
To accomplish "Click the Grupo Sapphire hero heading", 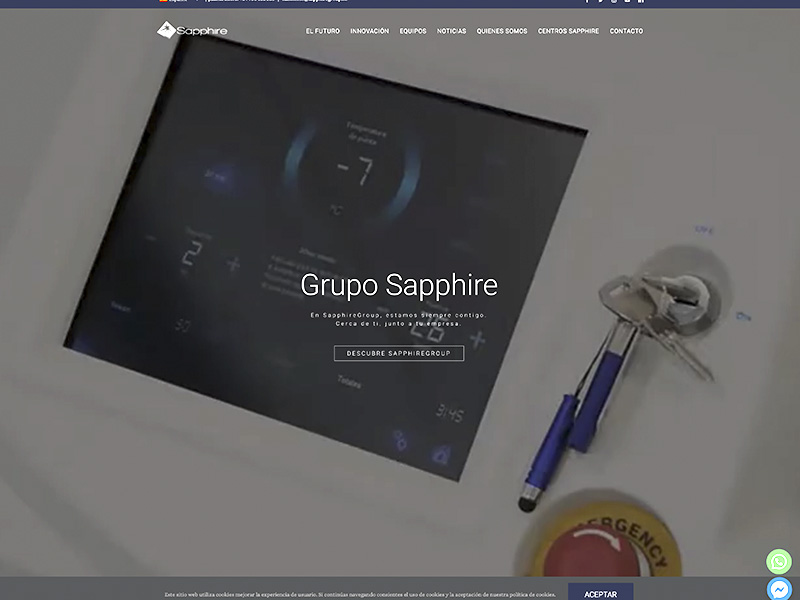I will pos(399,285).
